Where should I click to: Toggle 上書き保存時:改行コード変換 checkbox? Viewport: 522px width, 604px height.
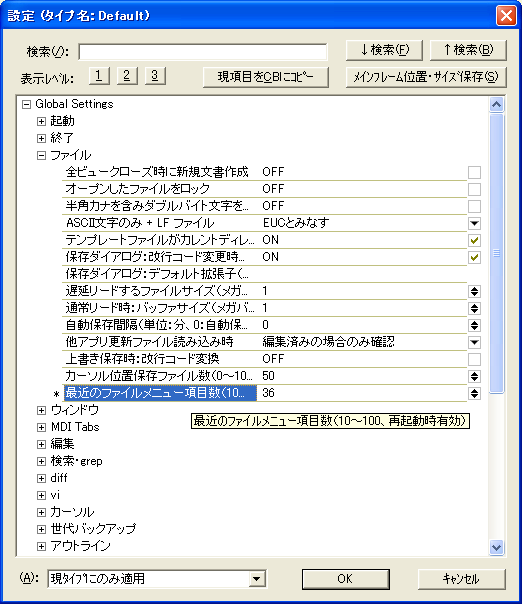pyautogui.click(x=474, y=359)
